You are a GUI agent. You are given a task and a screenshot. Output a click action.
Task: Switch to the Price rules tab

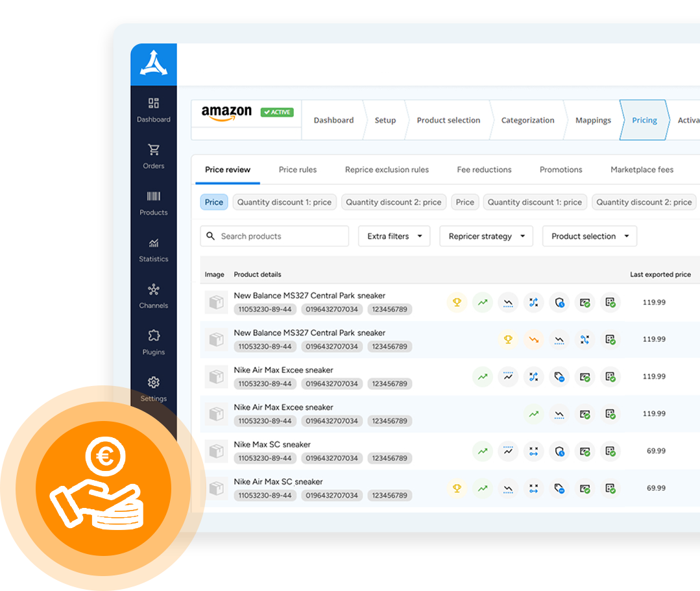click(298, 170)
